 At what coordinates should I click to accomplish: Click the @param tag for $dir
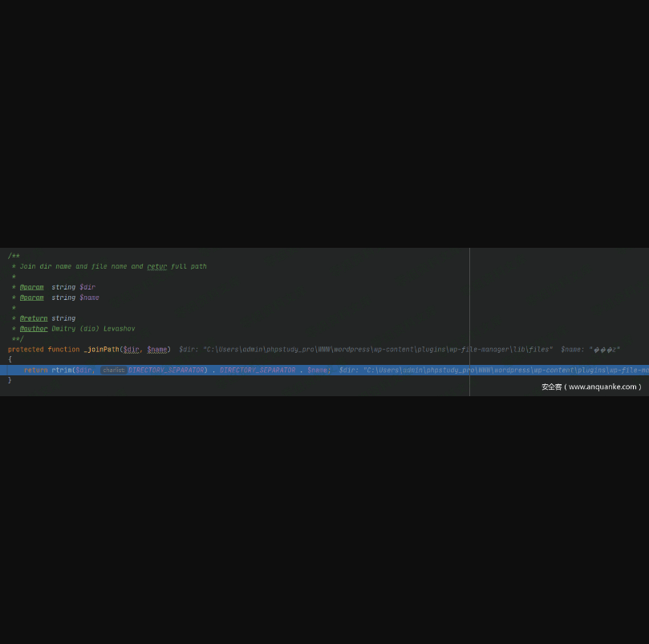pyautogui.click(x=32, y=287)
